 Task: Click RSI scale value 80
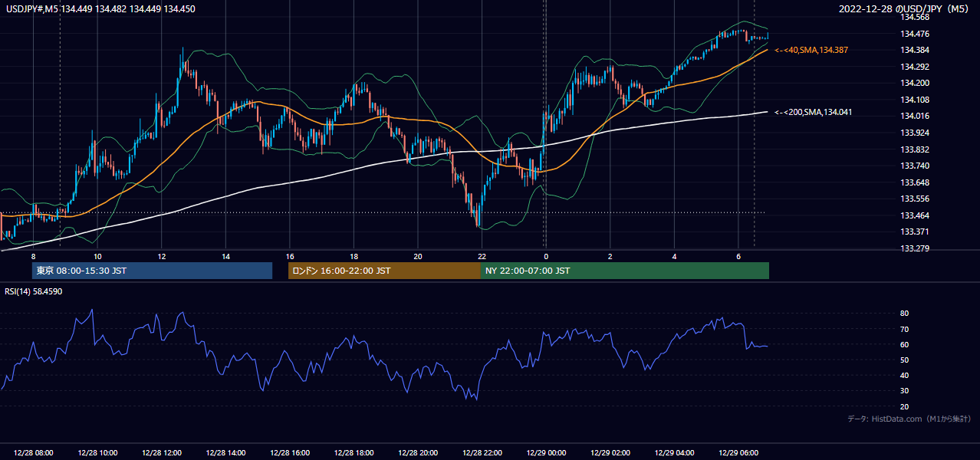[x=905, y=314]
